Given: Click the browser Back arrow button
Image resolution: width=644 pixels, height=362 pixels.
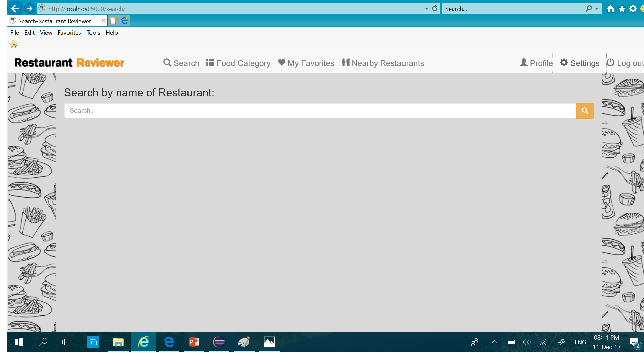Looking at the screenshot, I should (15, 8).
